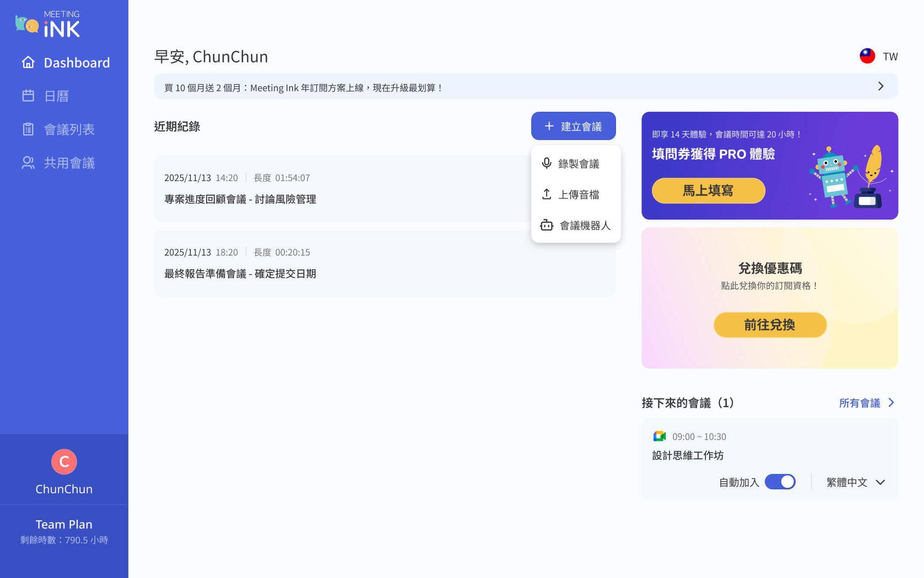Open ChunChun profile avatar

tap(64, 461)
